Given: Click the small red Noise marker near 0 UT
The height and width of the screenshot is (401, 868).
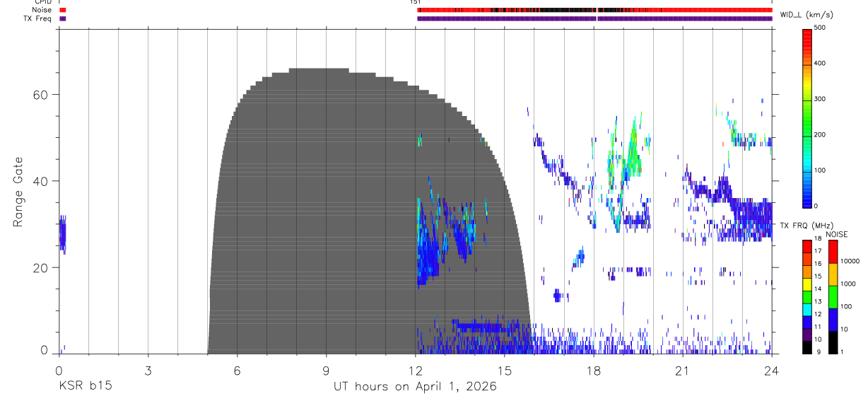Looking at the screenshot, I should (x=62, y=10).
